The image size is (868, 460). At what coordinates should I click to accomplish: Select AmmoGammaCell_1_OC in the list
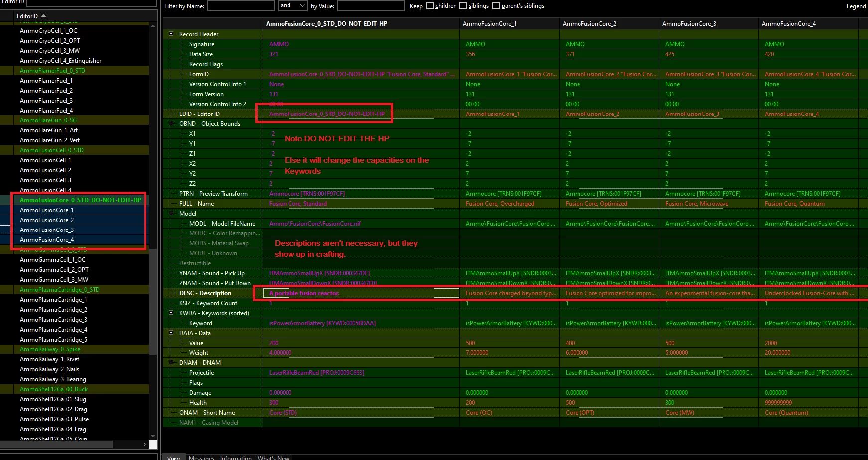pyautogui.click(x=52, y=260)
